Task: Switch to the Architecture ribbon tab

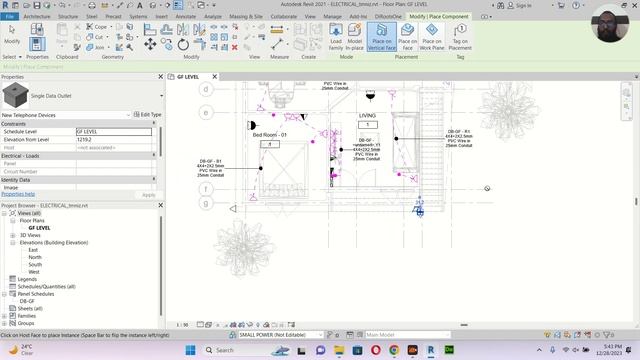Action: (37, 16)
